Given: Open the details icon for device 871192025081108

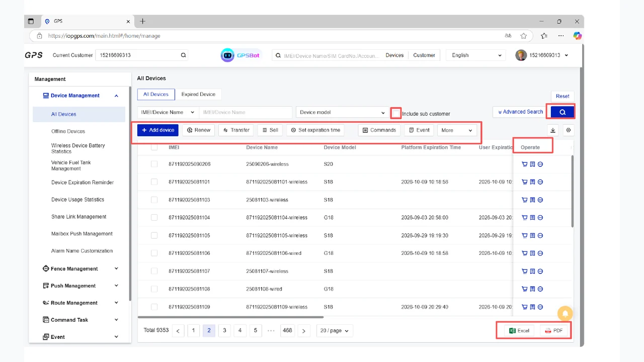Looking at the screenshot, I should pos(532,289).
